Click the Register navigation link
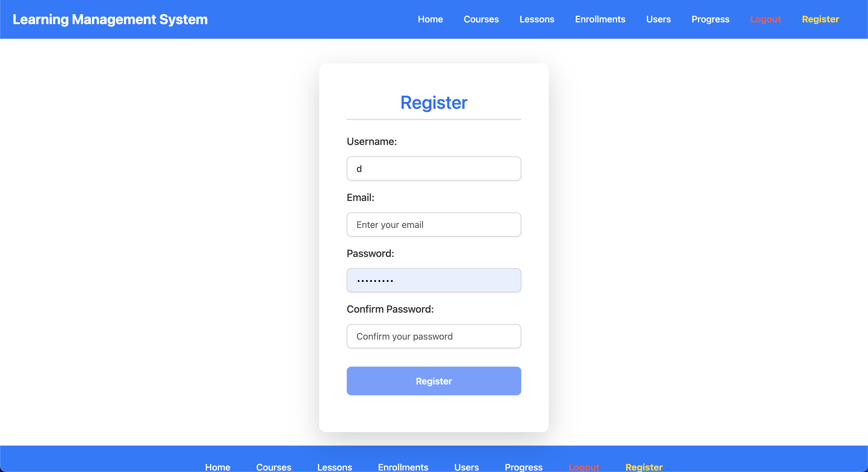 pyautogui.click(x=820, y=19)
